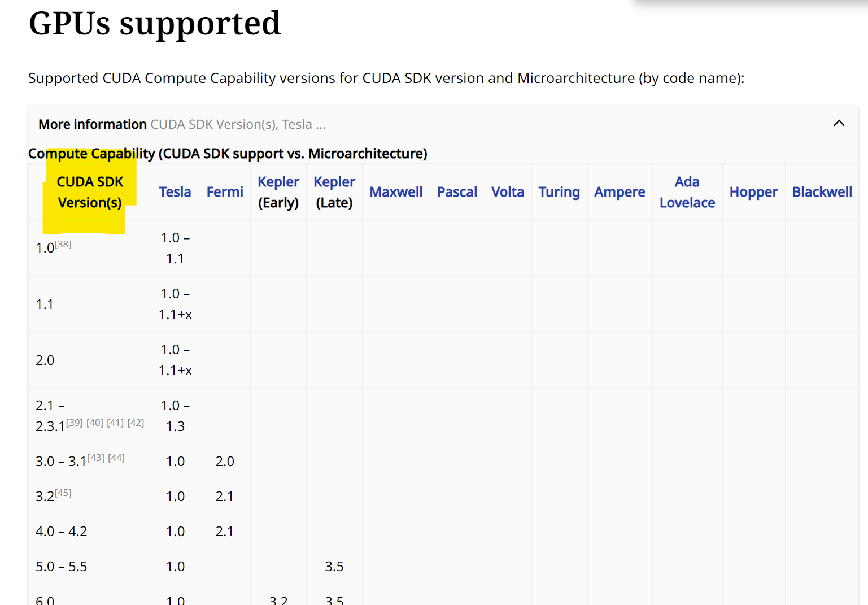Click the Supported CUDA Compute Capability intro sentence
The height and width of the screenshot is (605, 868).
tap(386, 78)
